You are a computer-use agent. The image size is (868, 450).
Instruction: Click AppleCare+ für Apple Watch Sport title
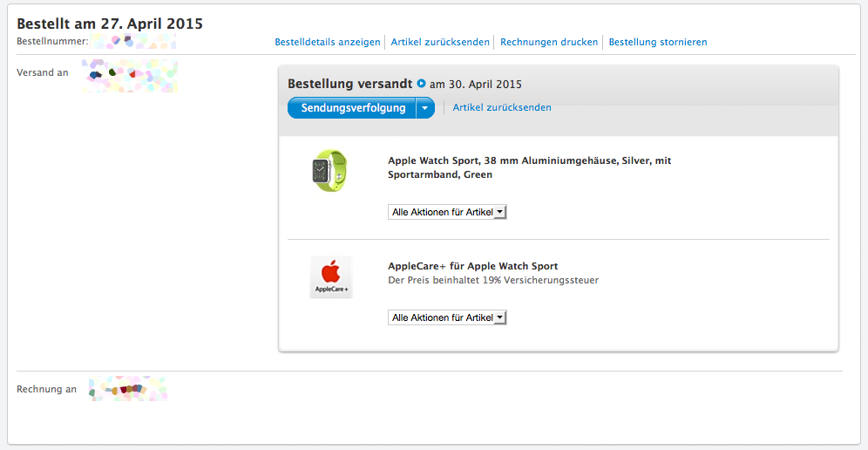coord(472,266)
